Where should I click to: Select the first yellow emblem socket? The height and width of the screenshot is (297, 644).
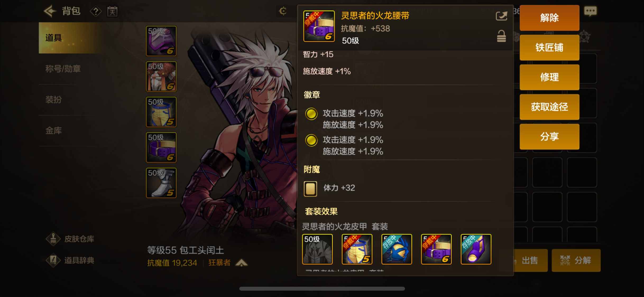(x=311, y=114)
